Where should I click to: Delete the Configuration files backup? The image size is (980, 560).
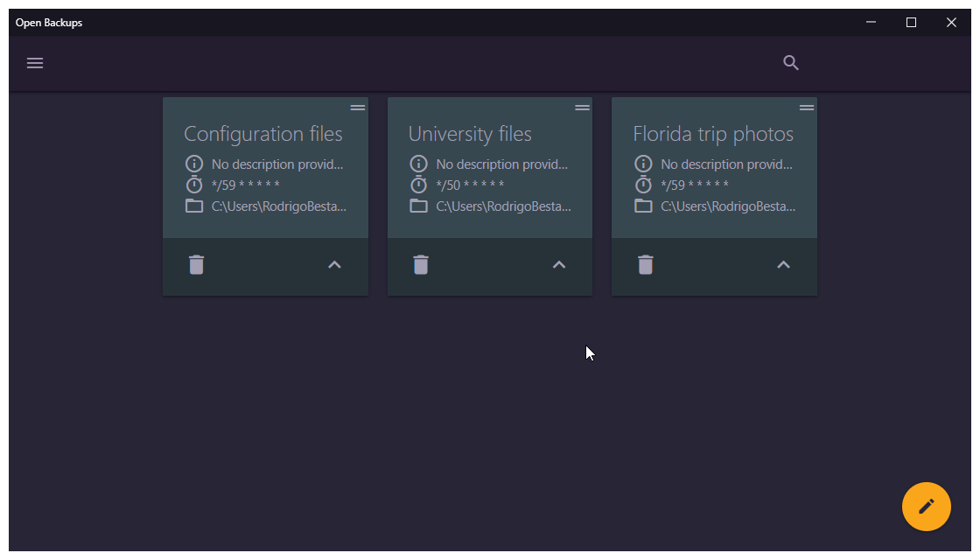tap(196, 264)
